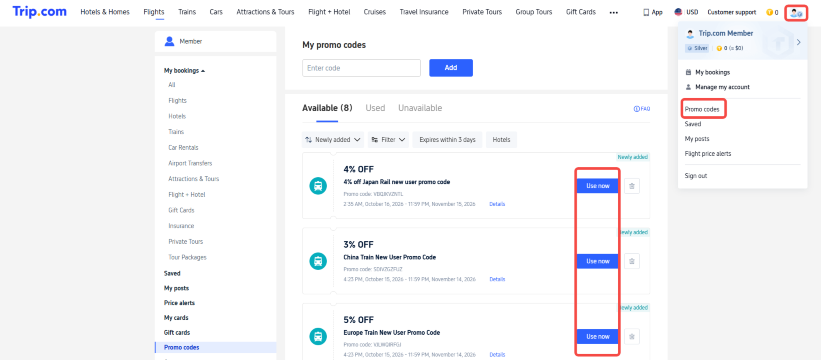Click the member avatar in dropdown panel

(690, 33)
